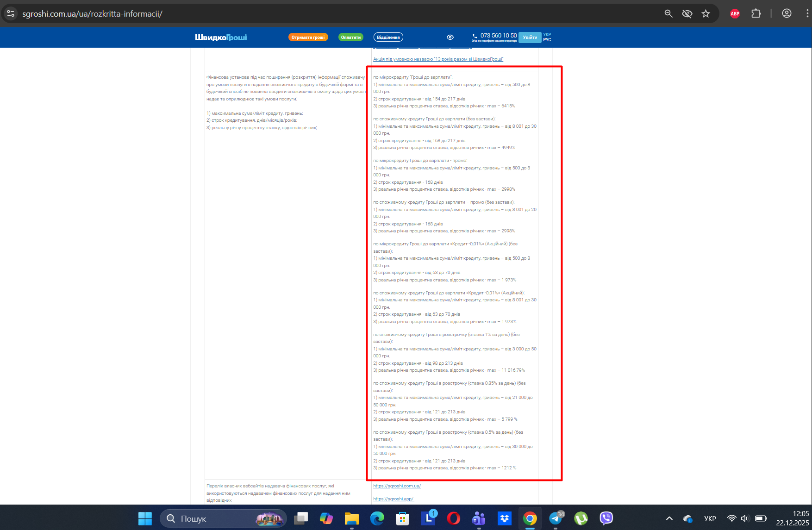Click the text with rate max – 11 016,79%
This screenshot has width=812, height=530.
[x=449, y=370]
